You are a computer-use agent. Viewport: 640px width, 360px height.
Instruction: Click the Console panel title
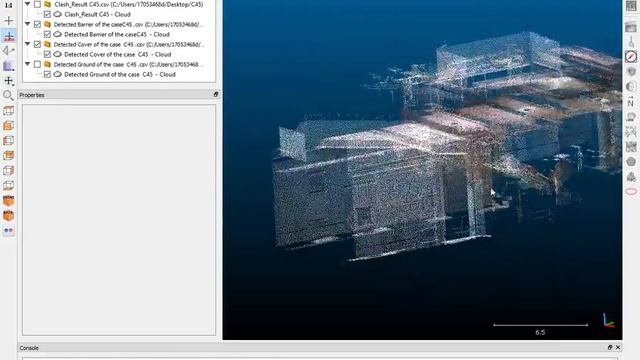pyautogui.click(x=29, y=348)
